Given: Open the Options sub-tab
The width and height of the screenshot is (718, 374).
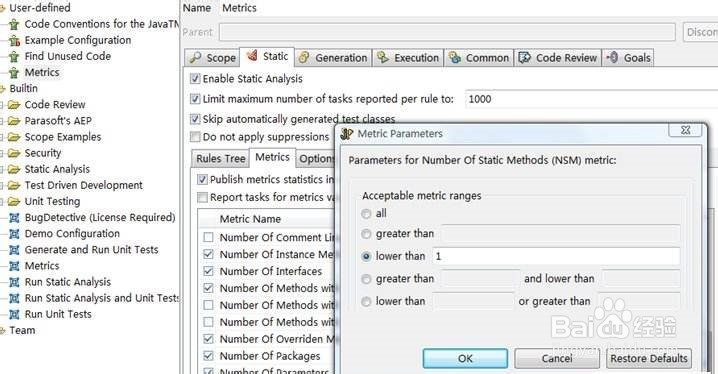Looking at the screenshot, I should pos(316,159).
